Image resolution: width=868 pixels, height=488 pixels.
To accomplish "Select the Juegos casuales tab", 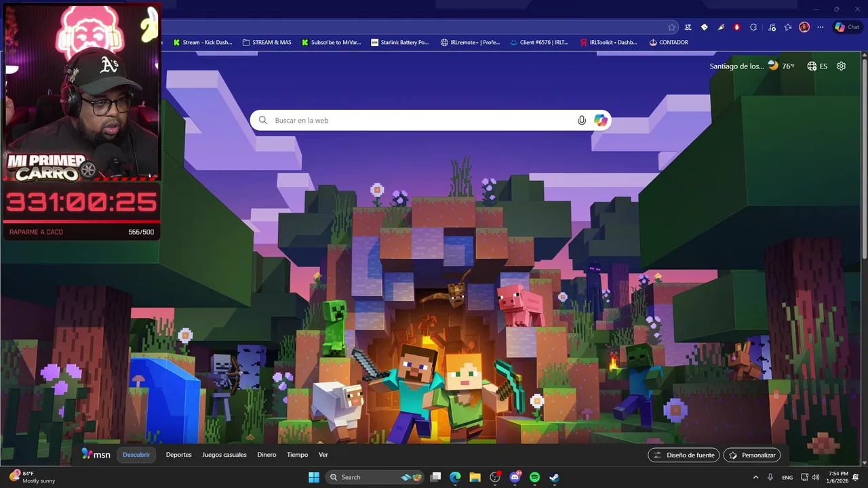I will [x=224, y=455].
